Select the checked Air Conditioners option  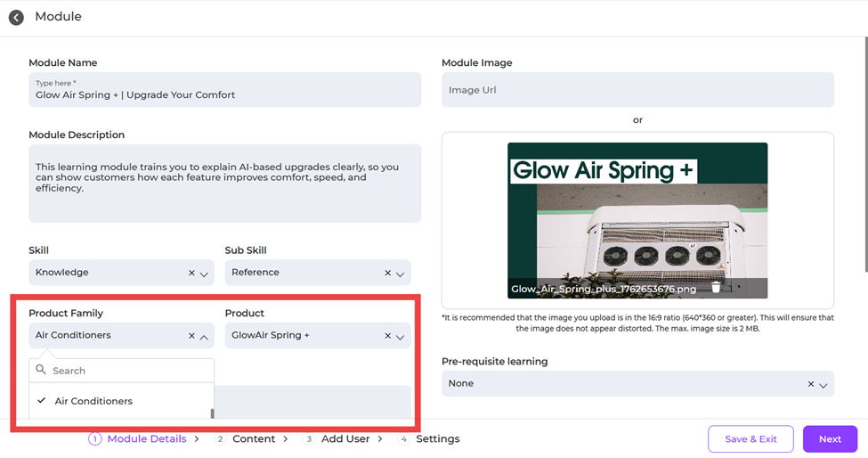click(x=93, y=401)
